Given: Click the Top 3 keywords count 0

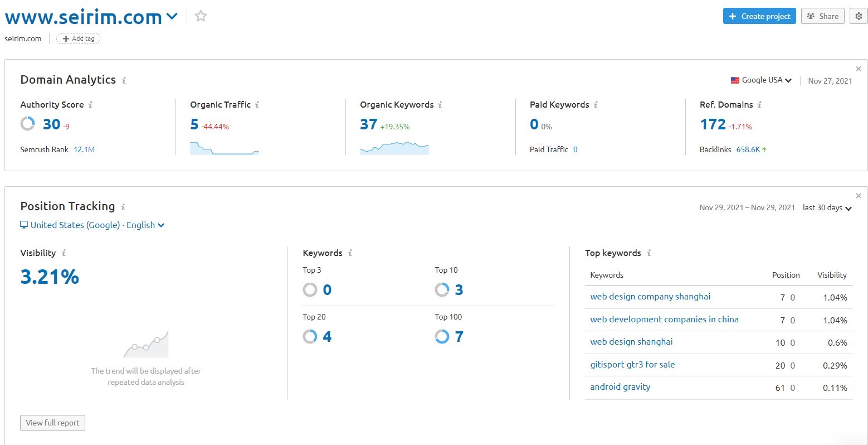Looking at the screenshot, I should (x=327, y=290).
